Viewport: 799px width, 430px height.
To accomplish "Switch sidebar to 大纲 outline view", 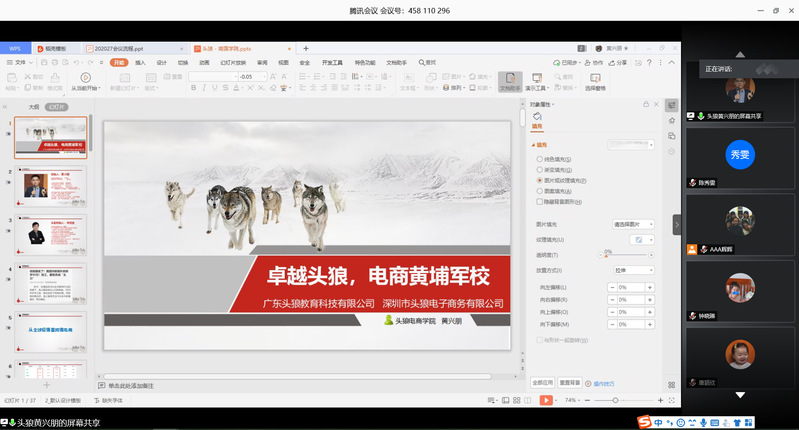I will (x=34, y=107).
